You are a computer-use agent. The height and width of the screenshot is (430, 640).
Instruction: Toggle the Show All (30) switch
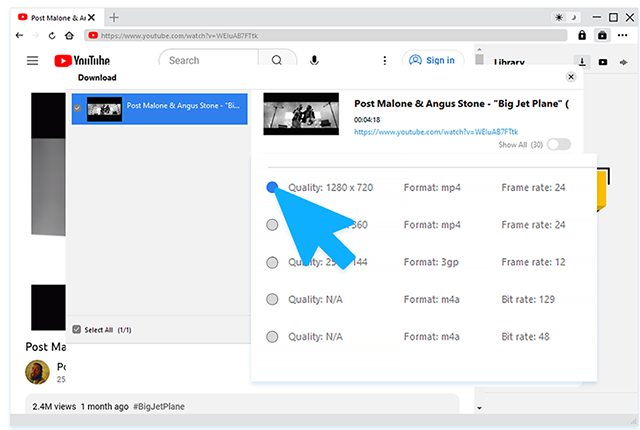tap(558, 144)
